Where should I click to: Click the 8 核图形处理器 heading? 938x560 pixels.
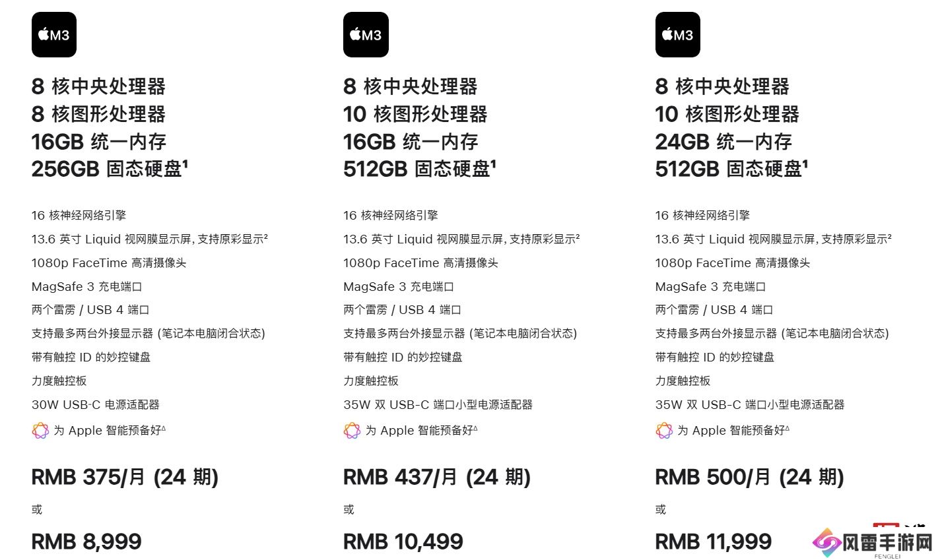(98, 113)
